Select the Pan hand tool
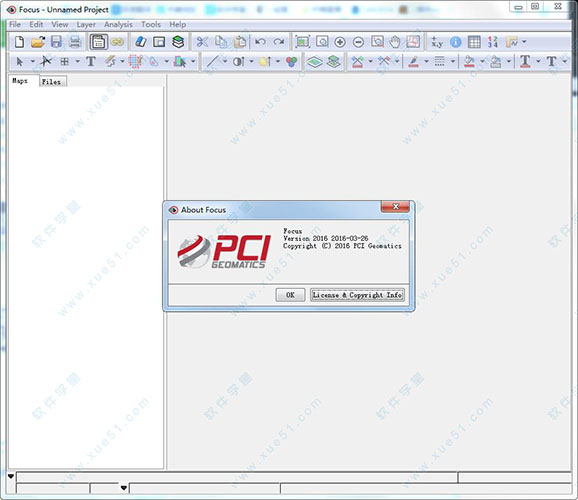This screenshot has height=500, width=578. 395,42
